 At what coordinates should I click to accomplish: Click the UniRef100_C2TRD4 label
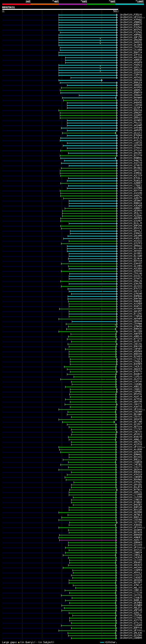[x=131, y=618]
